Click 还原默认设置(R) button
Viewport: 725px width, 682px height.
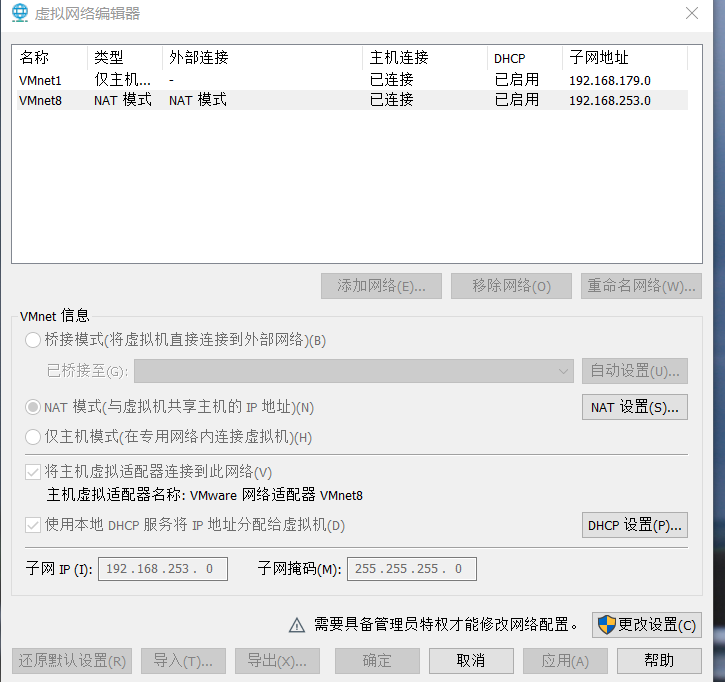[x=72, y=661]
